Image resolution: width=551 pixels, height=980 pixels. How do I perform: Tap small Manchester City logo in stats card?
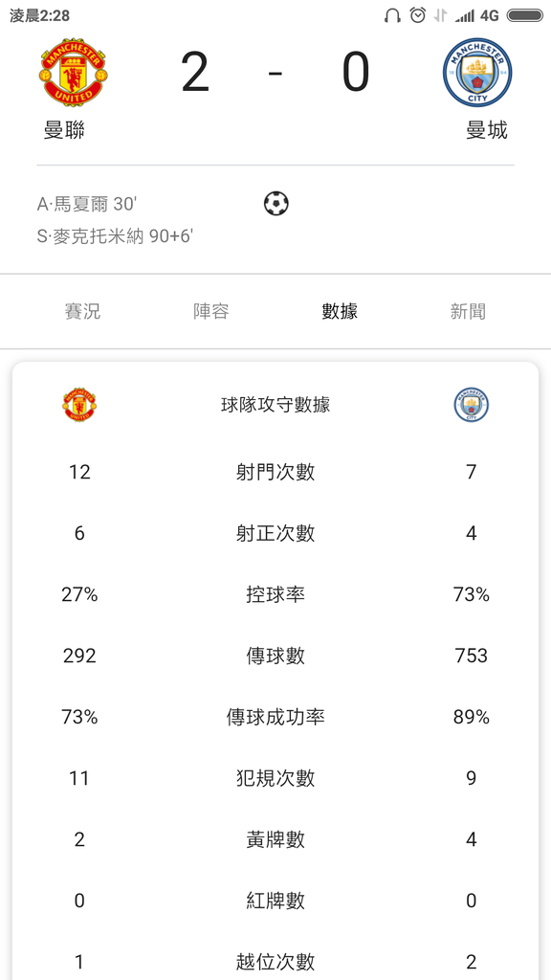472,405
